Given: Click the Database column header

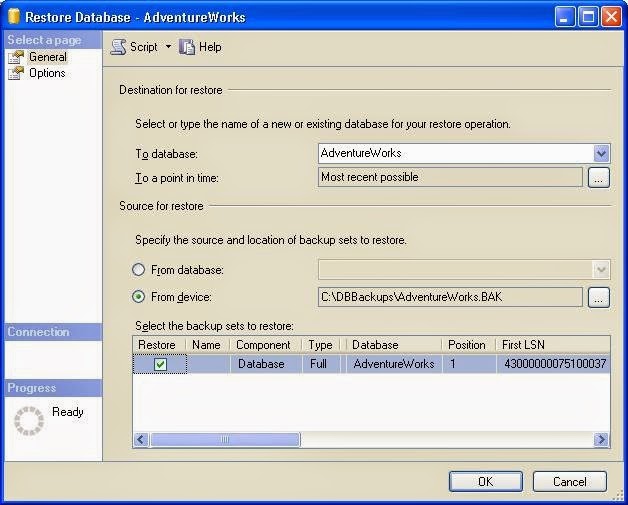Looking at the screenshot, I should pos(394,345).
